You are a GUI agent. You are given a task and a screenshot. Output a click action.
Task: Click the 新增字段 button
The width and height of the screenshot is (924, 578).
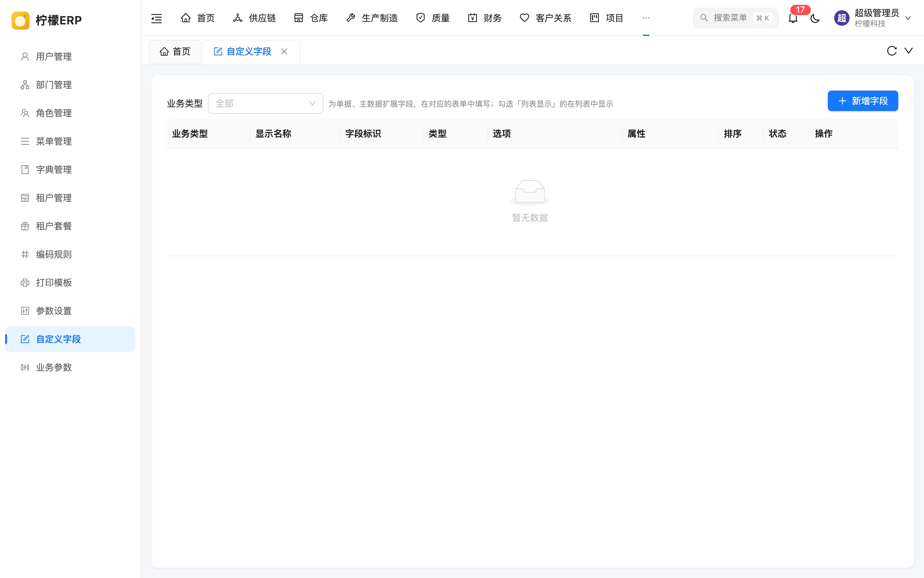pyautogui.click(x=862, y=101)
